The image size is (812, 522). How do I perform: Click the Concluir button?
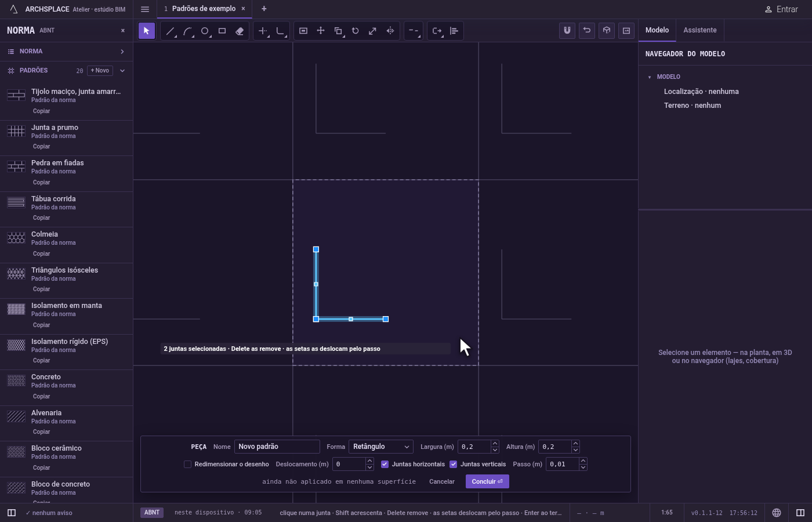[x=487, y=481]
